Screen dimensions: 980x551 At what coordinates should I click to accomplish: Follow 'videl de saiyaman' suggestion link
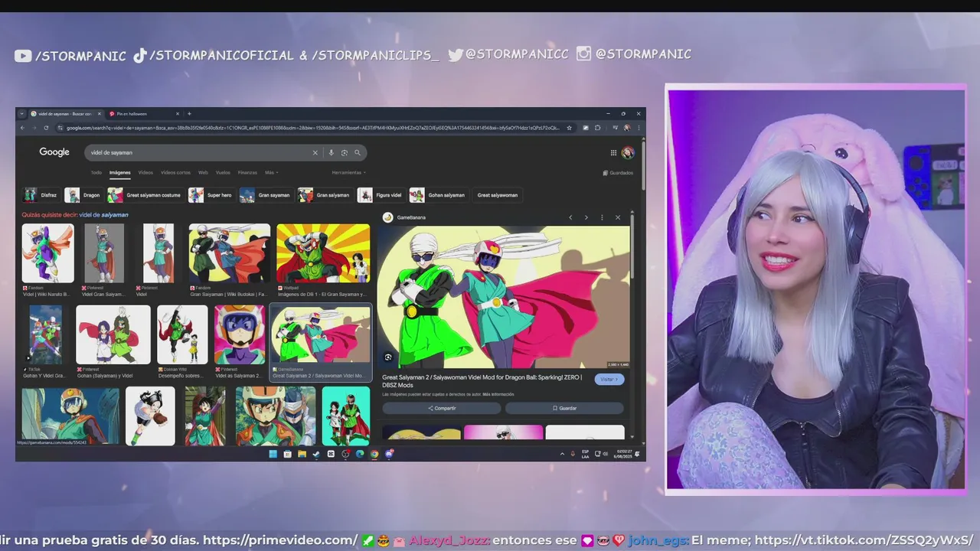click(103, 215)
